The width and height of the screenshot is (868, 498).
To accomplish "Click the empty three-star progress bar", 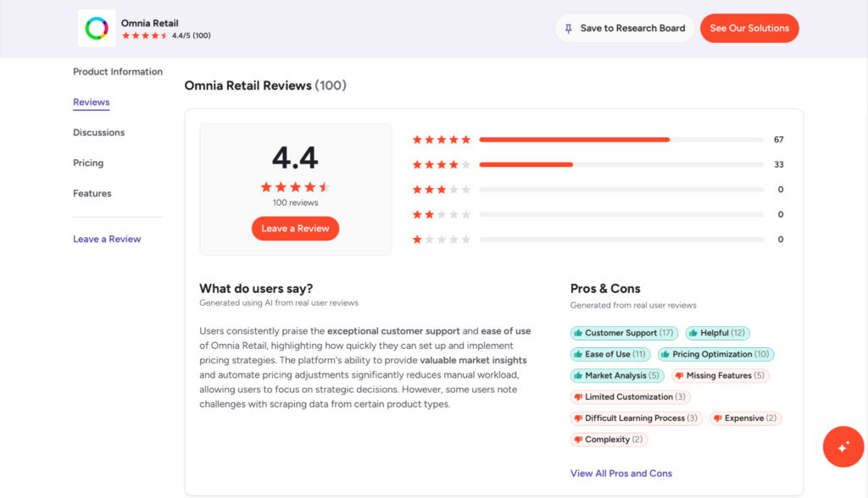I will [621, 189].
